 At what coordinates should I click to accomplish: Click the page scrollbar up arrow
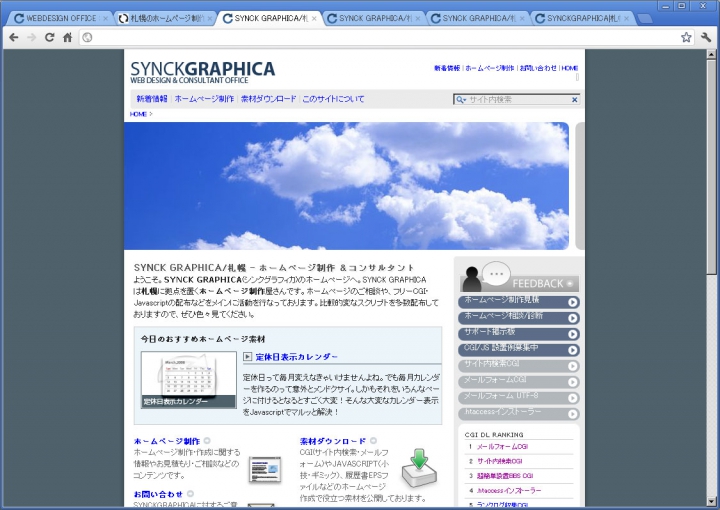pyautogui.click(x=711, y=55)
